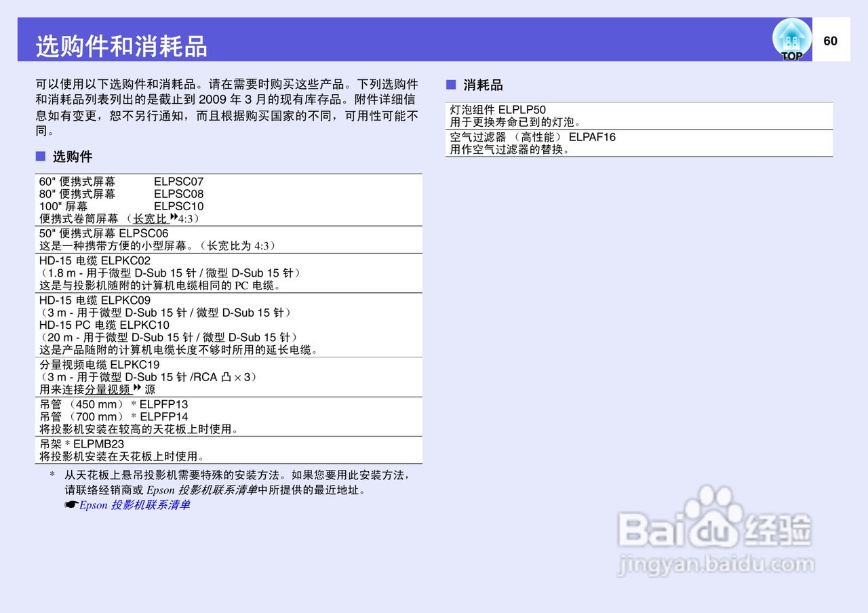The image size is (868, 613).
Task: Select the 灯泡组件 ELPLP50 table row
Action: point(637,116)
